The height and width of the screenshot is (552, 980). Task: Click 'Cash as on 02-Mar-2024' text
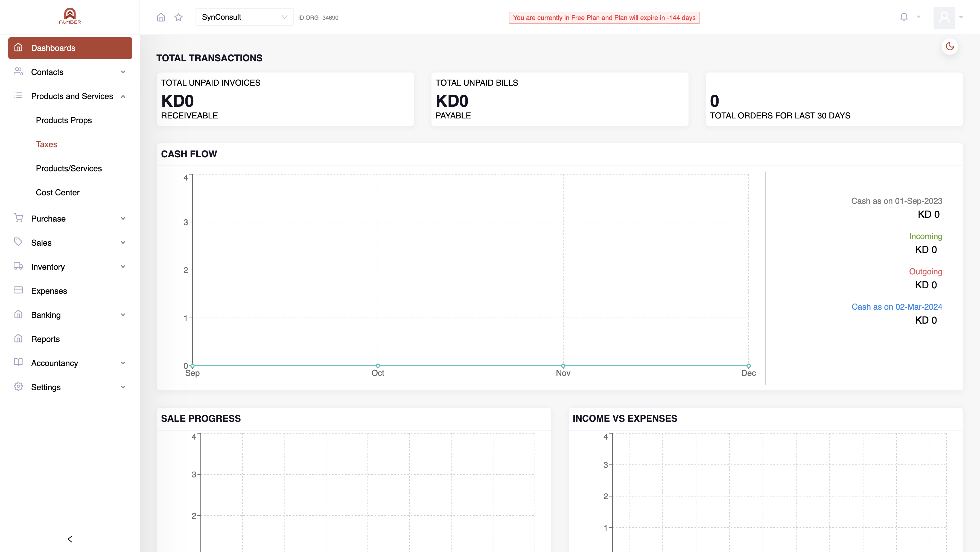click(897, 307)
